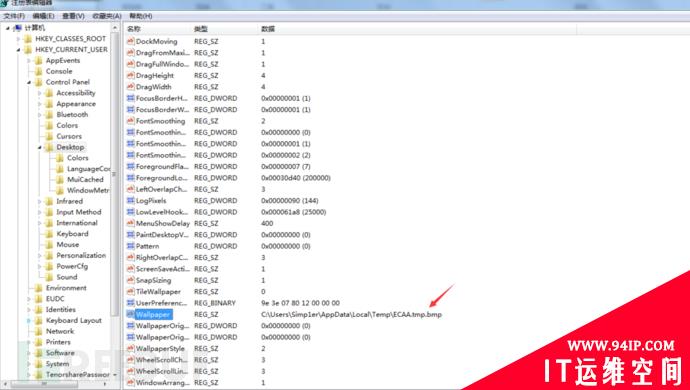Click the SnapSizing string value icon

pos(130,280)
